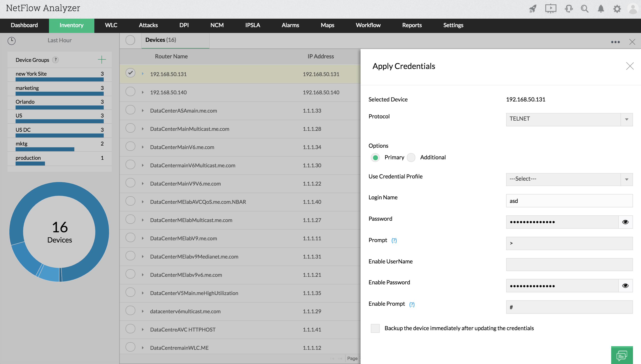This screenshot has width=641, height=364.
Task: Open the Protocol TELNET dropdown
Action: (x=569, y=119)
